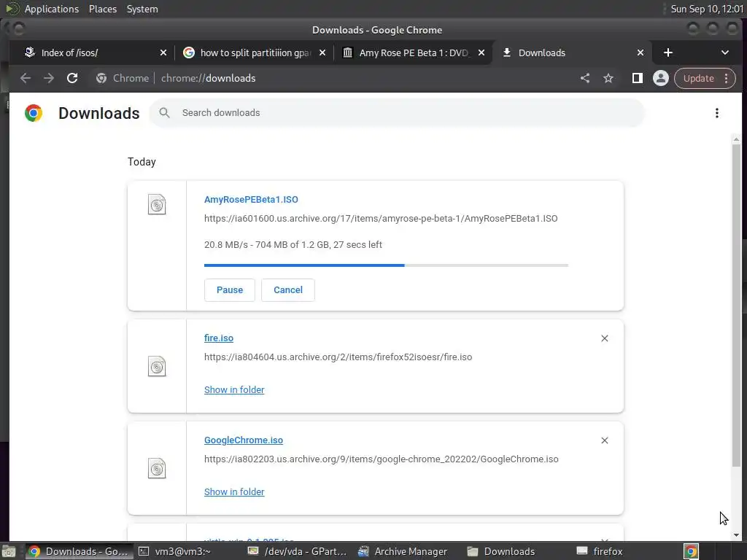Share this page via the share icon
The height and width of the screenshot is (560, 747).
coord(585,78)
